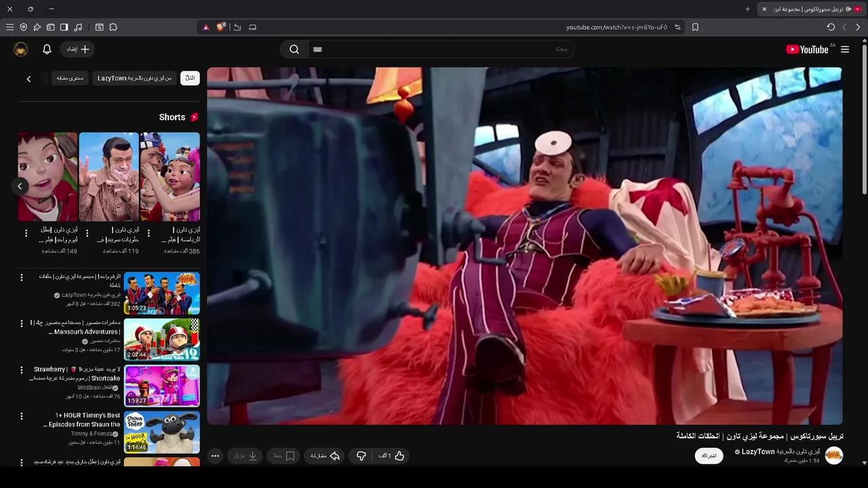Reload the page with the refresh icon
The image size is (868, 488).
pyautogui.click(x=831, y=27)
